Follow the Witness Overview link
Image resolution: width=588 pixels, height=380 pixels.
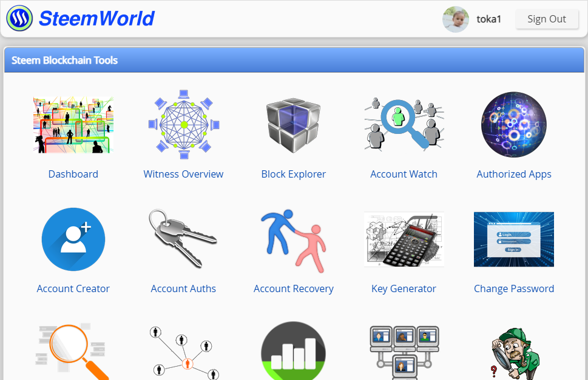tap(183, 174)
